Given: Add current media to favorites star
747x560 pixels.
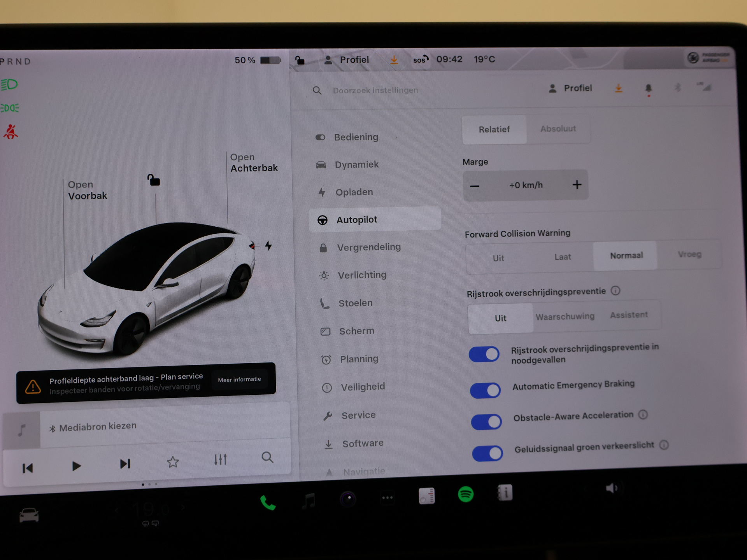Looking at the screenshot, I should (x=173, y=462).
